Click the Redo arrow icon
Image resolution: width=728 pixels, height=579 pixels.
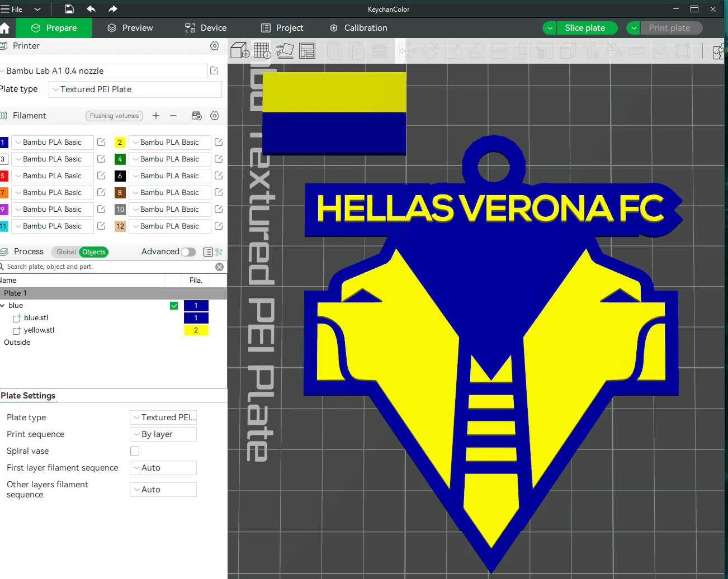coord(113,9)
